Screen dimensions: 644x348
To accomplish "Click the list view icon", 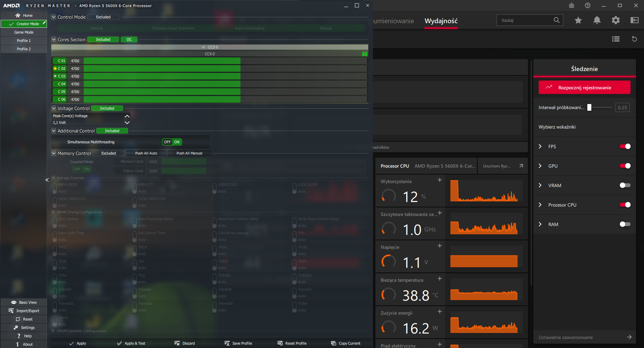I will [615, 39].
